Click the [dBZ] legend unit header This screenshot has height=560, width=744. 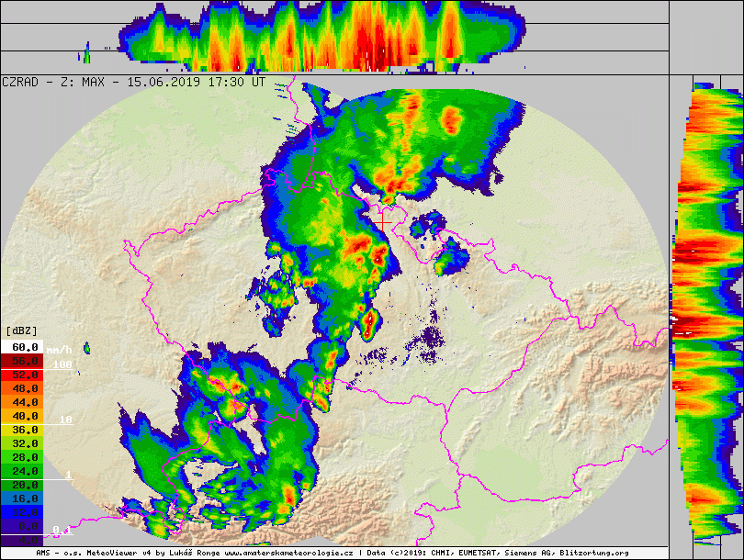(x=21, y=330)
